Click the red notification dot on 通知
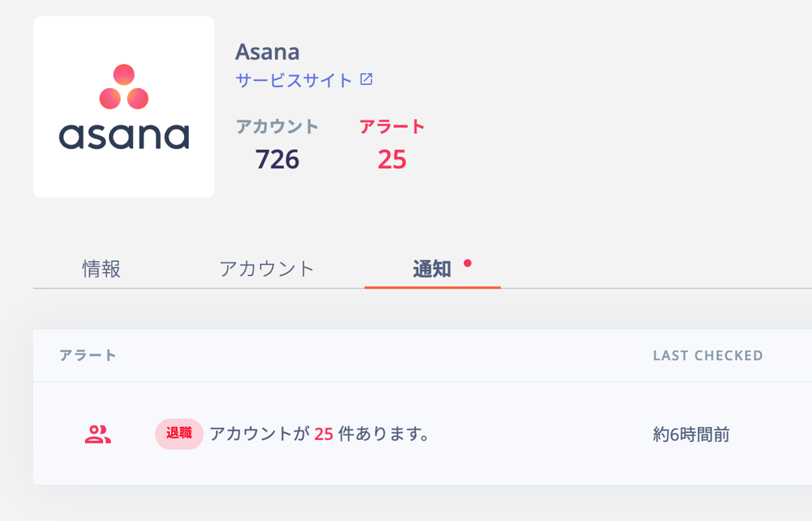 click(x=468, y=263)
